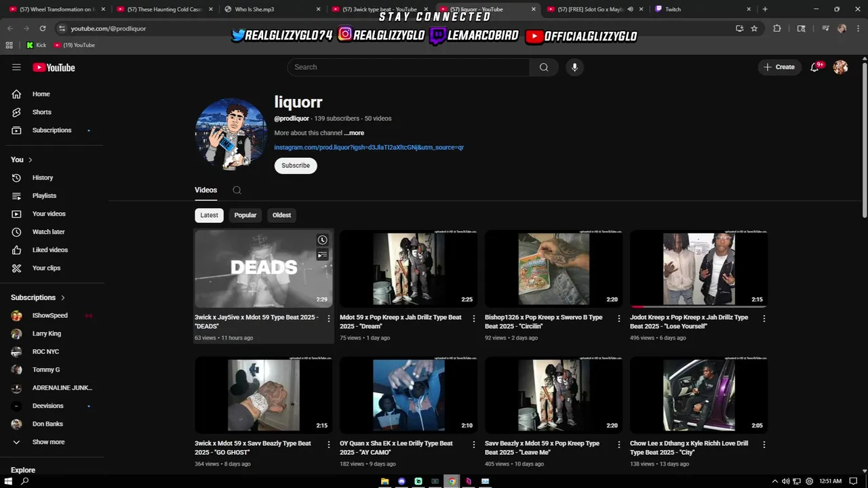Search within the liquorr channel
The image size is (868, 488).
point(237,190)
